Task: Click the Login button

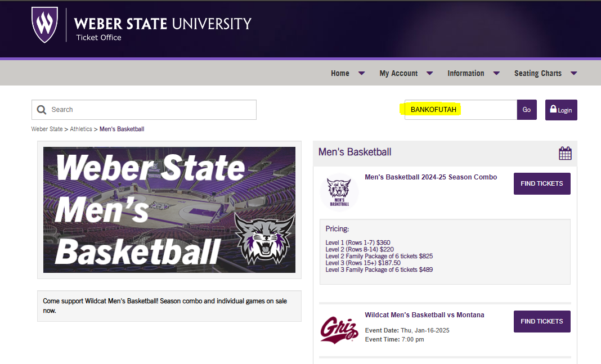Action: (x=561, y=110)
